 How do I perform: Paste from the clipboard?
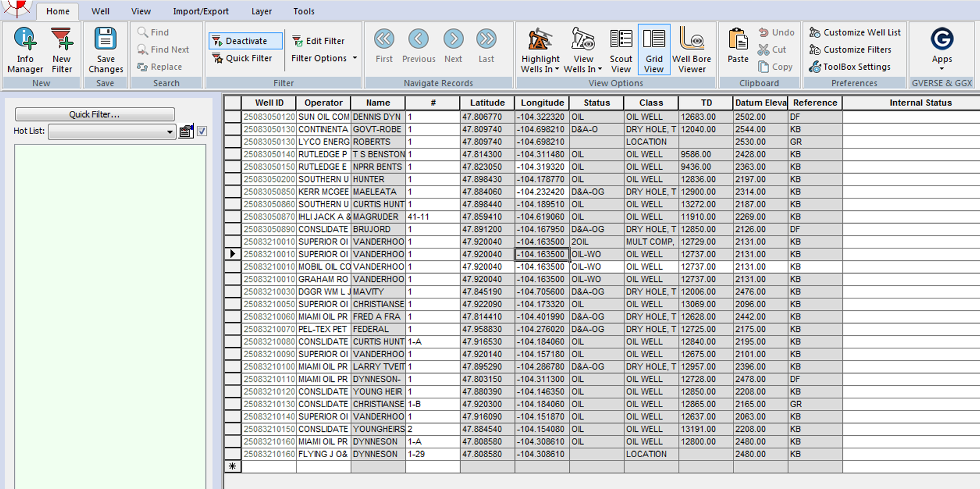[737, 46]
